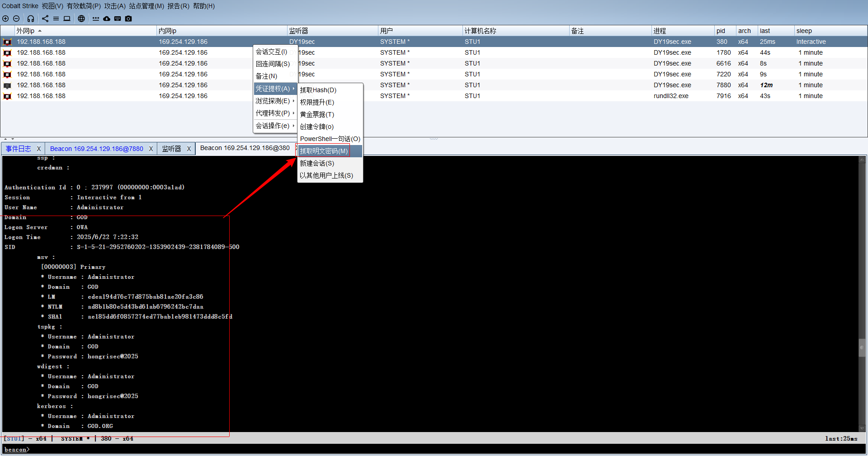The image size is (868, 456).
Task: Expand 凭证提权(A) submenu
Action: [x=275, y=89]
